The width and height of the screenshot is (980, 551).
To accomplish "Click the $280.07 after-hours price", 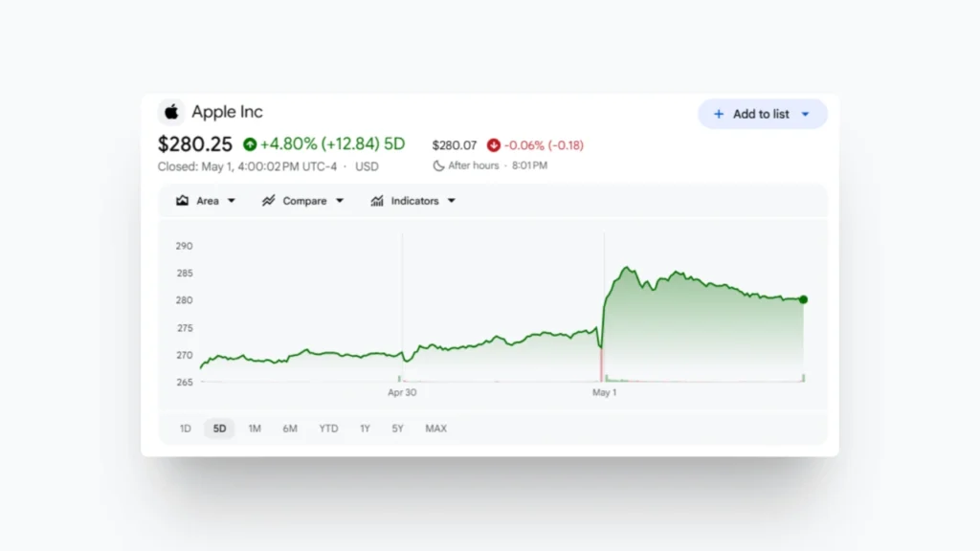I will 455,145.
